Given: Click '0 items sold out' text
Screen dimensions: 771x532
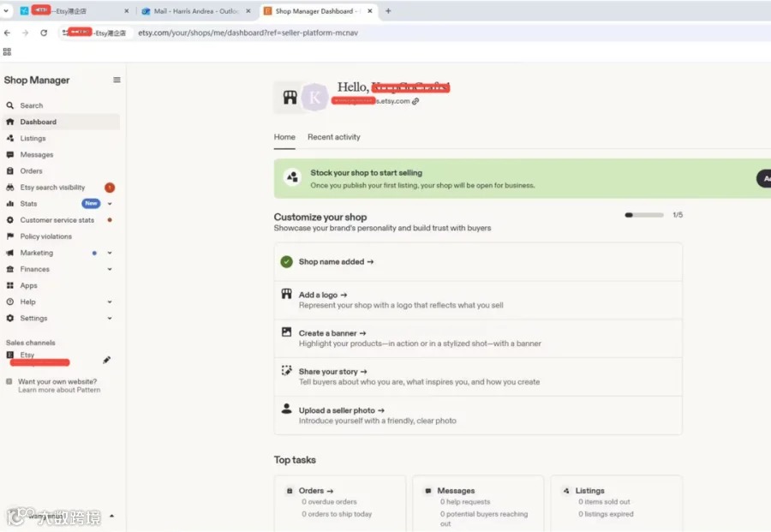Looking at the screenshot, I should 604,502.
